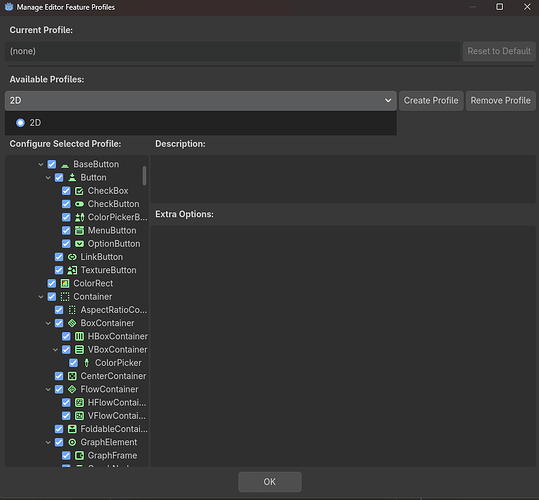Collapse the BaseButton tree branch
This screenshot has width=539, height=500.
click(x=41, y=164)
